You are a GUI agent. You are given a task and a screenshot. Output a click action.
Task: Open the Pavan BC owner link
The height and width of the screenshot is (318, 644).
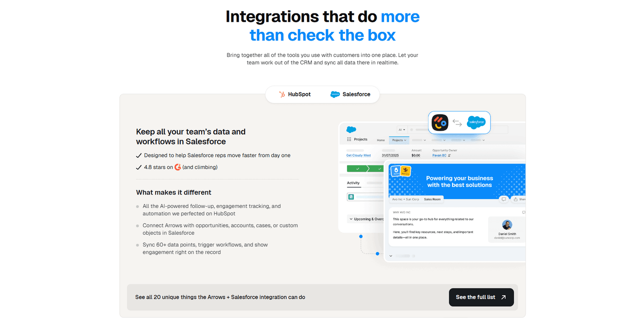(439, 155)
